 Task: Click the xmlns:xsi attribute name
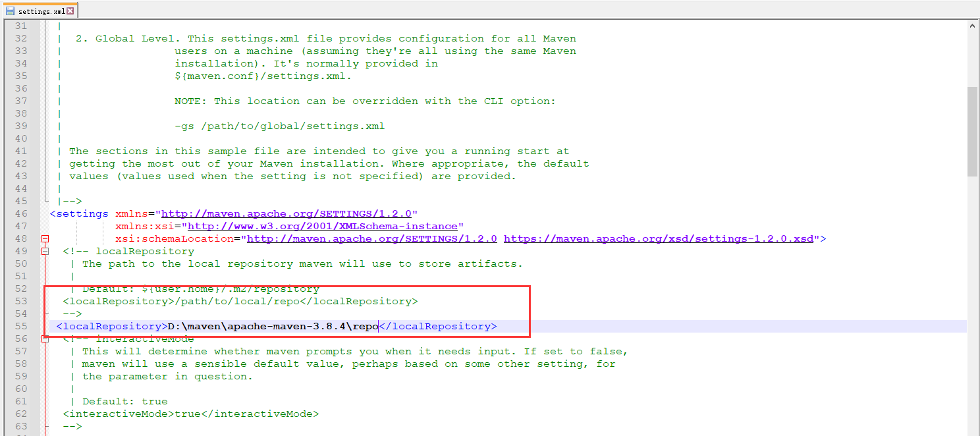point(145,226)
